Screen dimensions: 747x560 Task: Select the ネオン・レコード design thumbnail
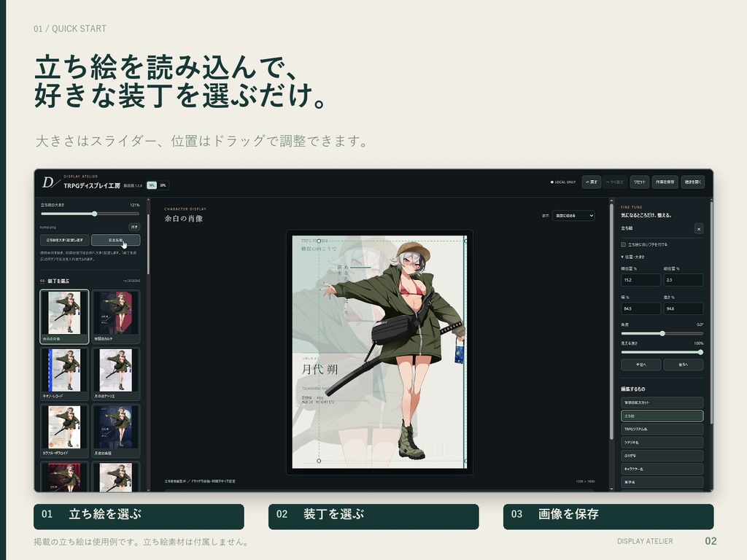click(x=64, y=373)
